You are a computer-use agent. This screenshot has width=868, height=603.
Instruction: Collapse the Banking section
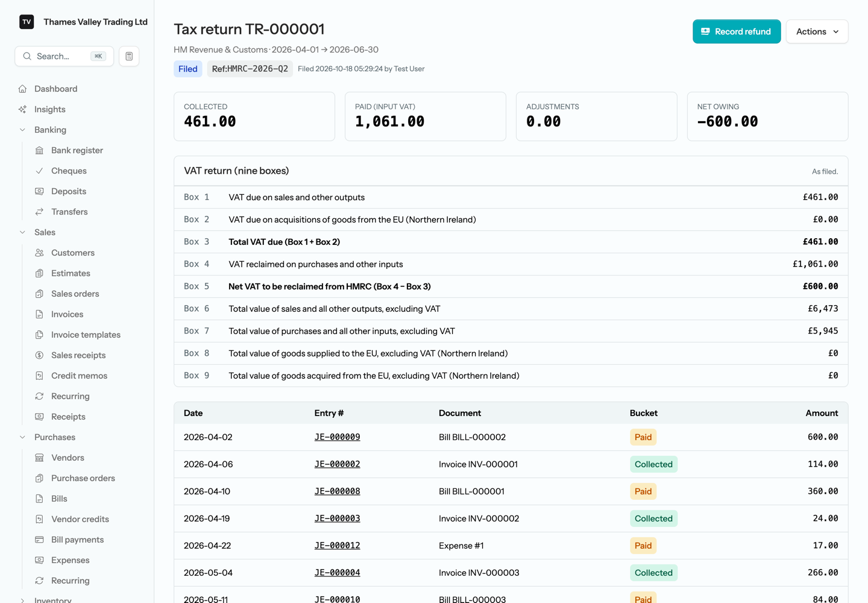23,130
